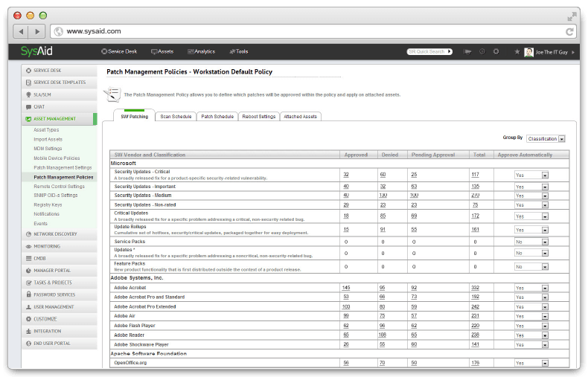
Task: Click Joe The IT Guy avatar
Action: pyautogui.click(x=528, y=52)
